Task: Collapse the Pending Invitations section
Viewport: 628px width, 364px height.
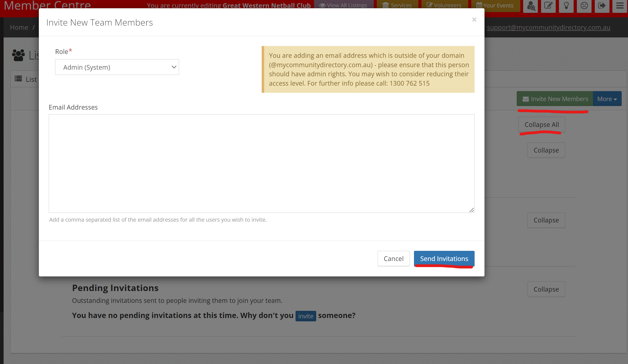Action: [x=546, y=289]
